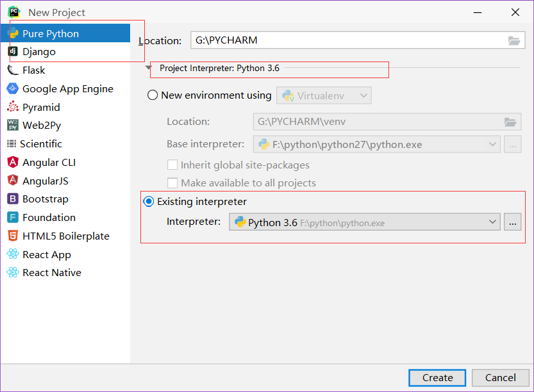Viewport: 534px width, 392px height.
Task: Click project Location field G:\PYCHARM
Action: [358, 40]
